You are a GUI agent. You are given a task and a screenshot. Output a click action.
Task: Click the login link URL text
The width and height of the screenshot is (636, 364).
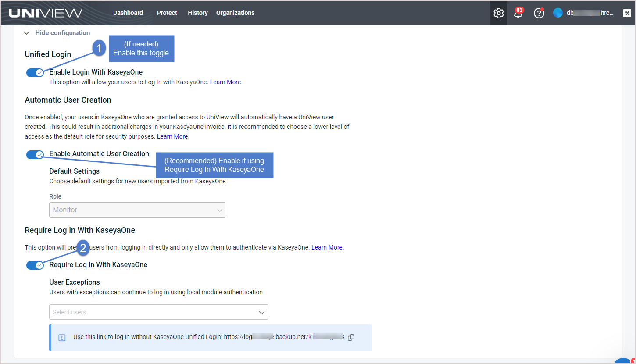coord(284,337)
